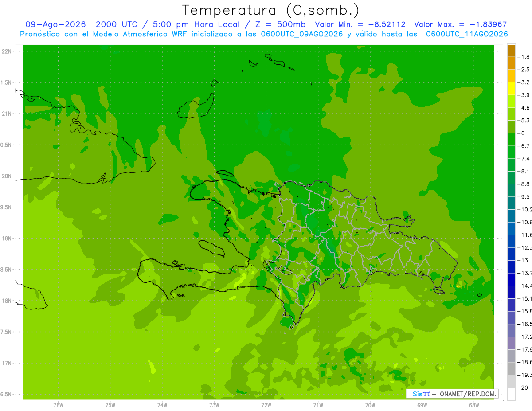Click the '-16.5' colorbar label
This screenshot has height=411, width=532.
(x=524, y=324)
